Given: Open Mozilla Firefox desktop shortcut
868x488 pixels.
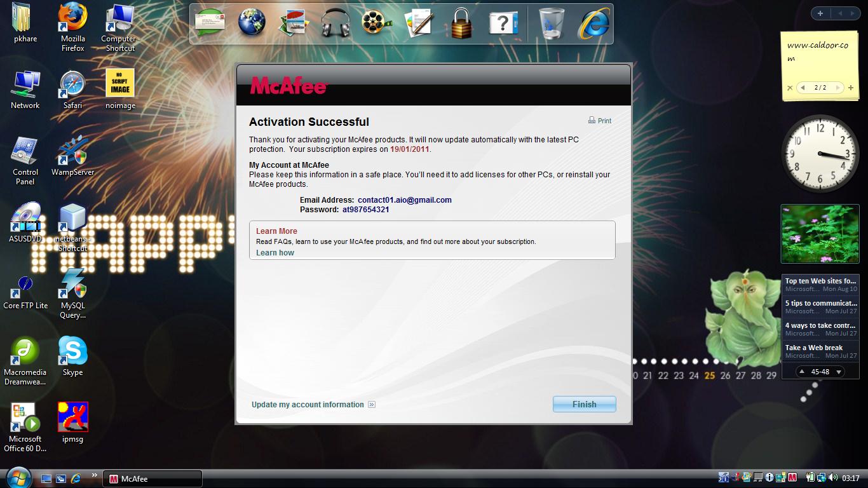Looking at the screenshot, I should click(72, 27).
